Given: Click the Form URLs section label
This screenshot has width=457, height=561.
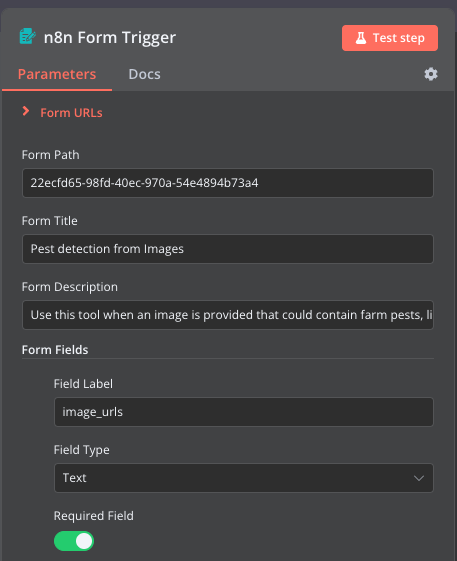Looking at the screenshot, I should point(71,113).
